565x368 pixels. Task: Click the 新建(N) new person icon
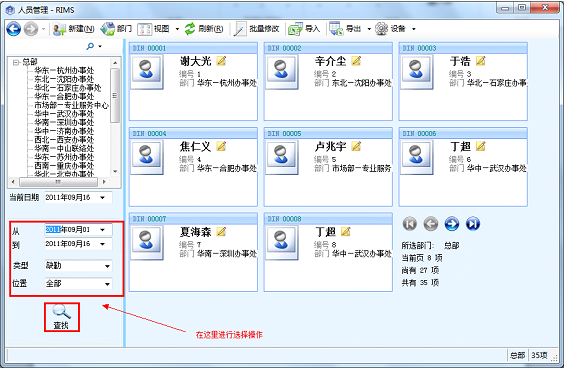tap(59, 29)
